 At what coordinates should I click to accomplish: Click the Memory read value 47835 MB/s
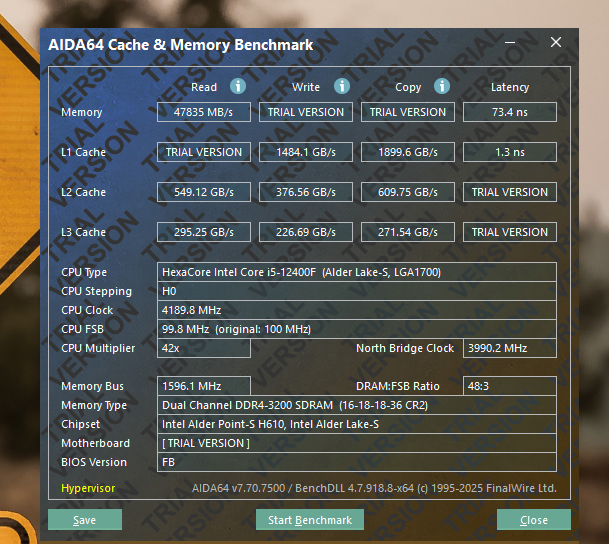(x=204, y=112)
